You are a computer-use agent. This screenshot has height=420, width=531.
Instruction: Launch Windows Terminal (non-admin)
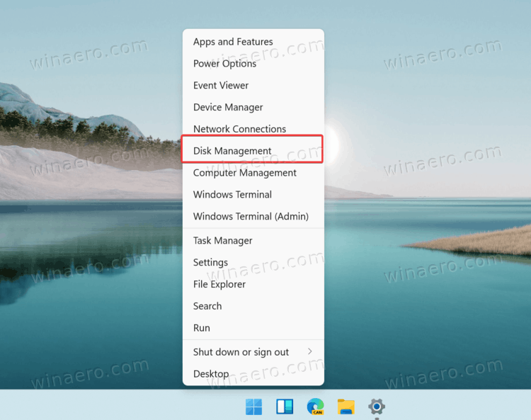pos(253,195)
